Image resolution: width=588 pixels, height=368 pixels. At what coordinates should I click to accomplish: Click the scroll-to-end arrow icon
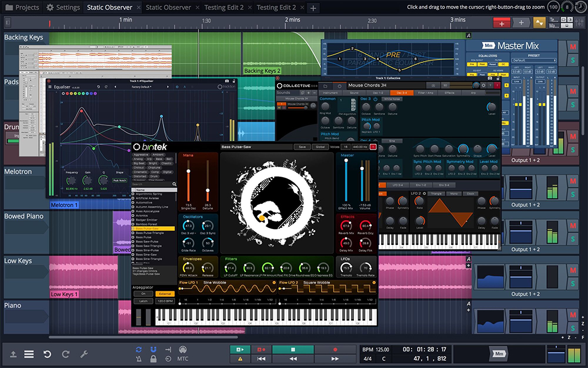(168, 349)
